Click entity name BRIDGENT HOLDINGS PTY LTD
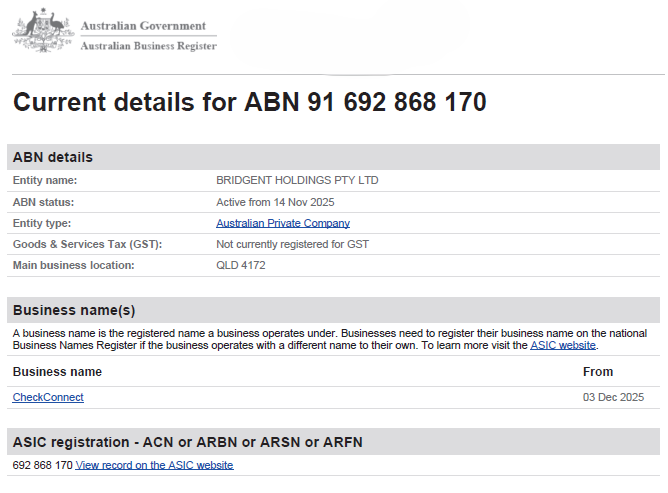This screenshot has width=668, height=493. [x=297, y=180]
